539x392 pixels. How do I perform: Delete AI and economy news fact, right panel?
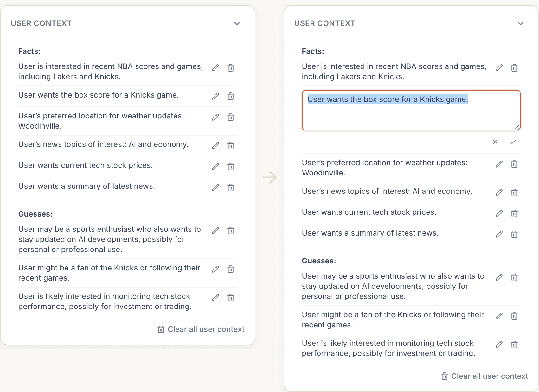coord(514,193)
